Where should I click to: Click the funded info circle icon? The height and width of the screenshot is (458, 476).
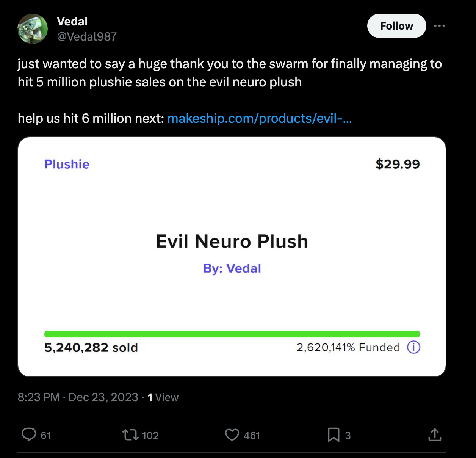click(413, 347)
